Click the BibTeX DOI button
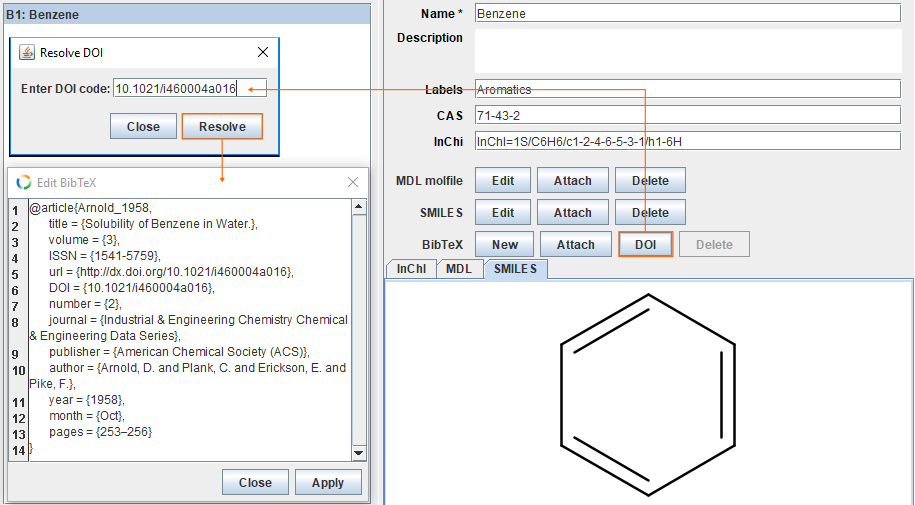915x505 pixels. tap(645, 245)
